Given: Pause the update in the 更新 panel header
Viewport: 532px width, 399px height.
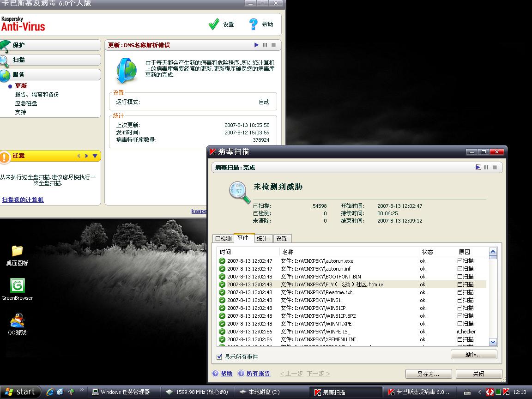Looking at the screenshot, I should pos(265,45).
